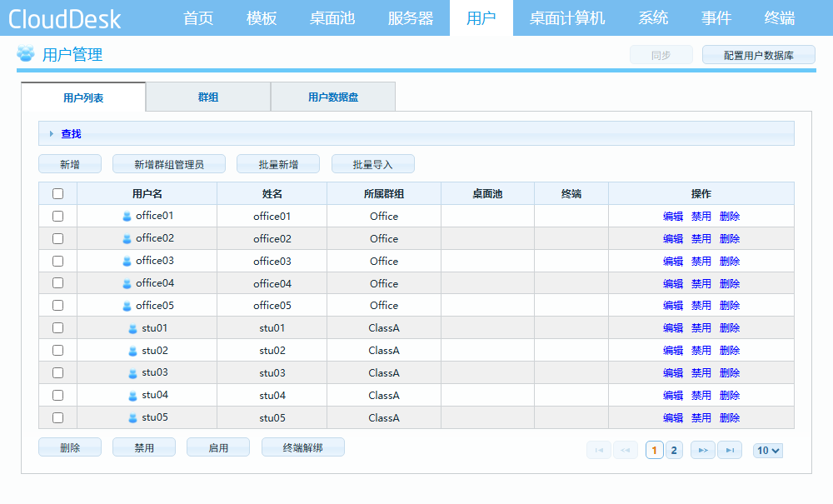Switch to the 用户数据盘 tab
This screenshot has width=833, height=504.
pyautogui.click(x=333, y=97)
